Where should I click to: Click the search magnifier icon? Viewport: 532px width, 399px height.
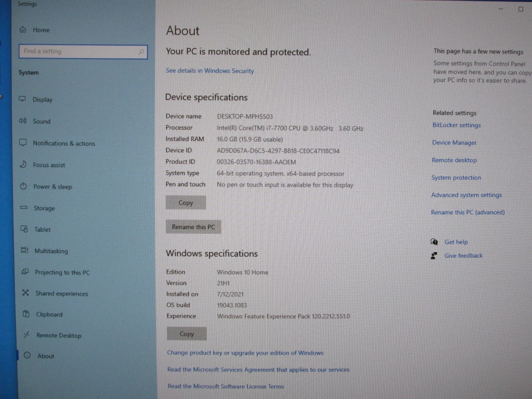(x=141, y=51)
